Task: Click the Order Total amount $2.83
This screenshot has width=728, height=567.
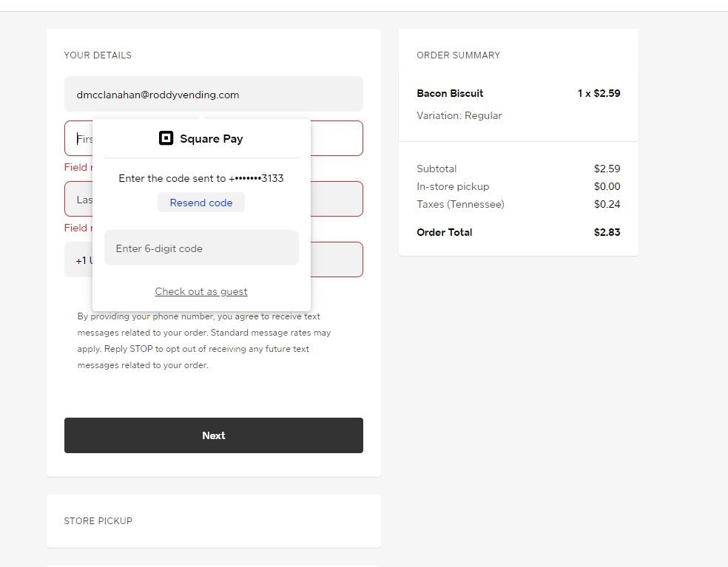Action: coord(607,232)
